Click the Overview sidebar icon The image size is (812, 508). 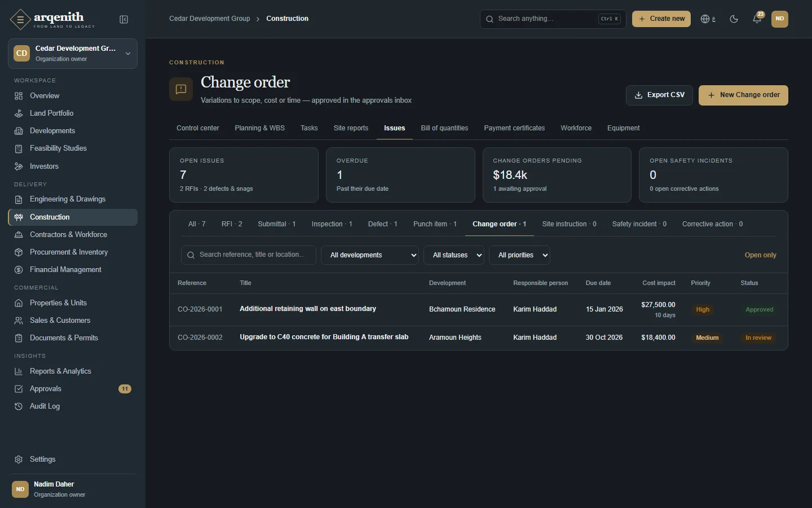pos(19,96)
